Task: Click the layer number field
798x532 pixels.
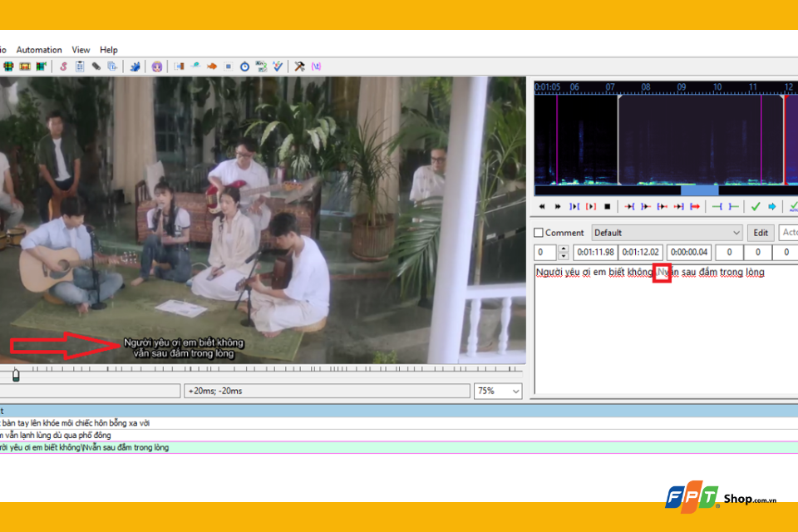Action: pyautogui.click(x=545, y=252)
